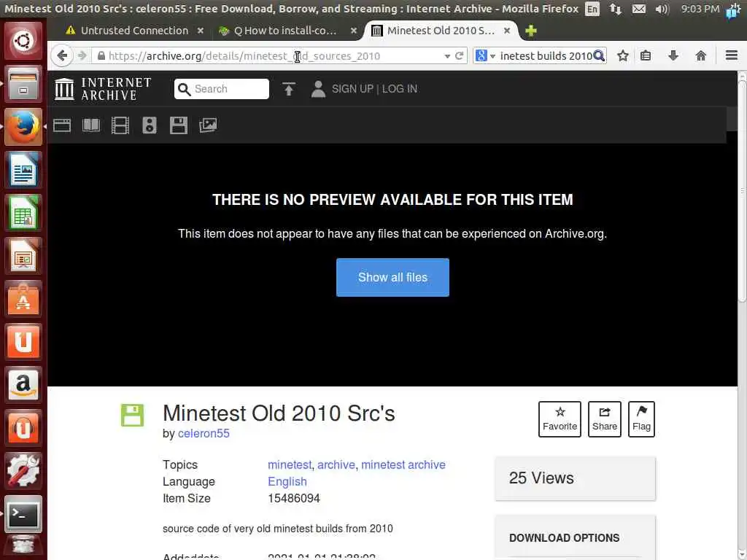Open System Settings gear and wrench icon
Screen dimensions: 747x560
tap(23, 470)
